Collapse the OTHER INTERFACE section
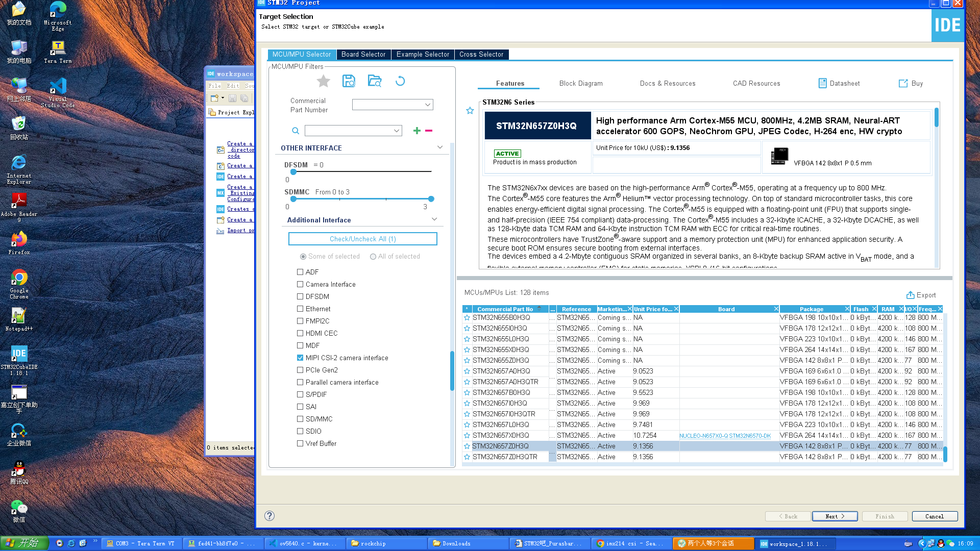The width and height of the screenshot is (980, 551). tap(440, 147)
